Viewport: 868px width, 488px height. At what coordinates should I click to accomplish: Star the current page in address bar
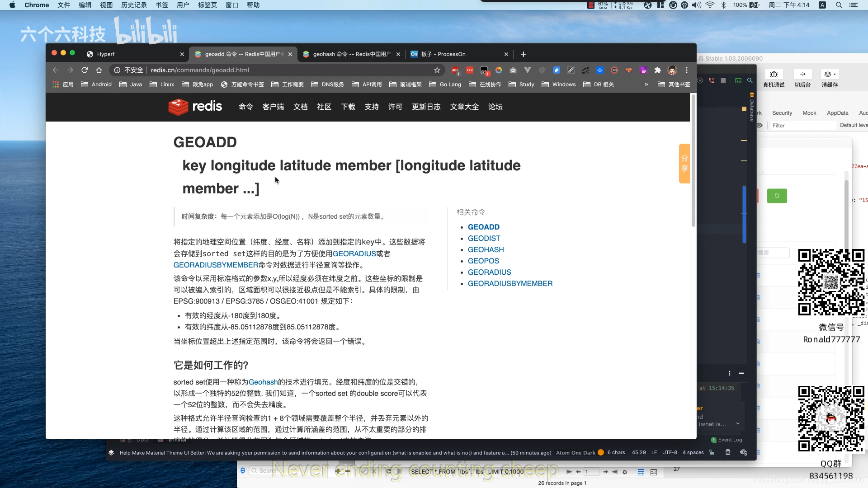437,70
